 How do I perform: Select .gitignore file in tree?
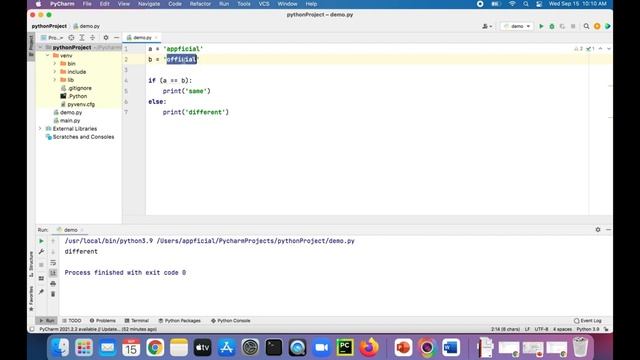coord(76,88)
